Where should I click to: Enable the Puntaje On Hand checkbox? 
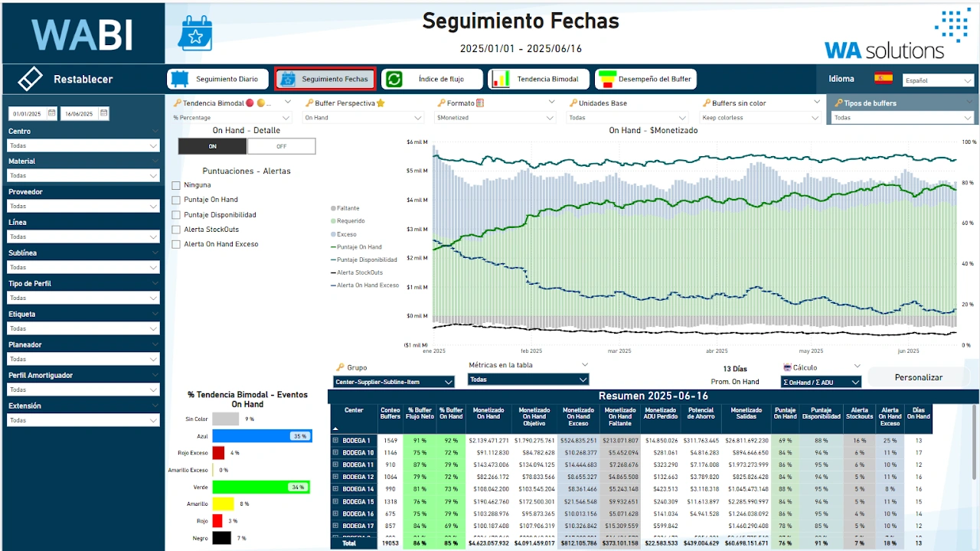point(177,200)
